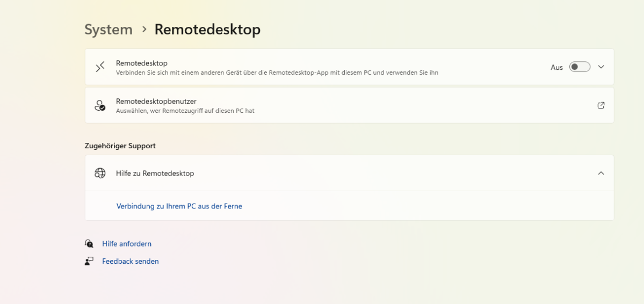
Task: Go back to System in the breadcrumb
Action: [108, 30]
